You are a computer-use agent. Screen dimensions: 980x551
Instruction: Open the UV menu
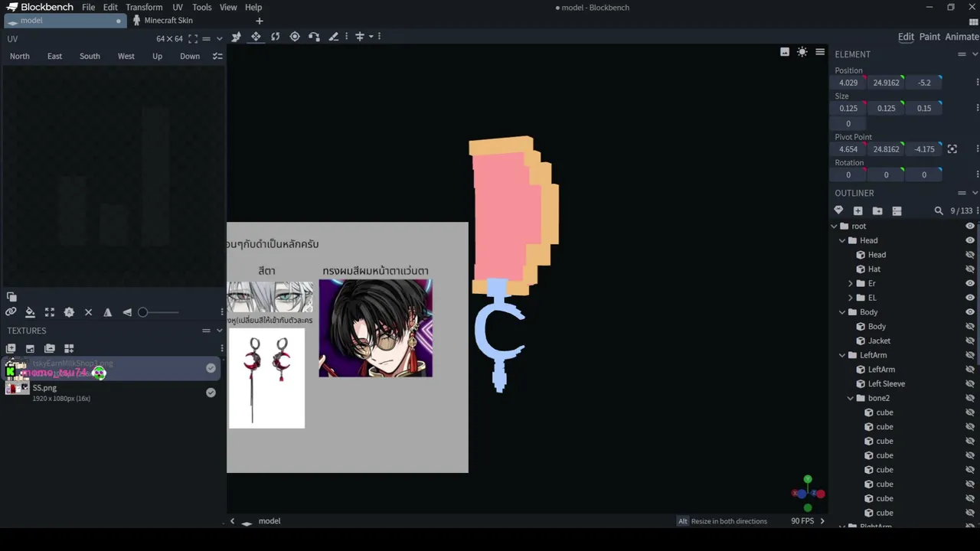[178, 7]
